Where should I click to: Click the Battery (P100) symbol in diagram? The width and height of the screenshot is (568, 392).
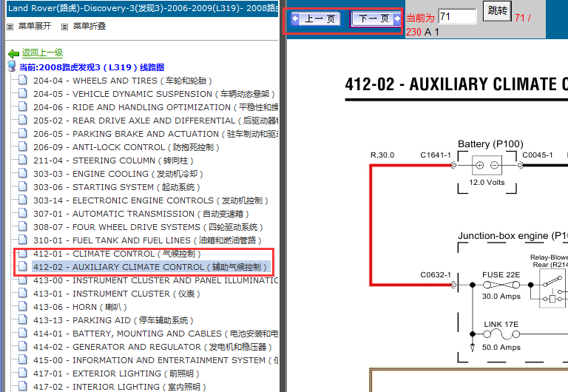tap(487, 166)
